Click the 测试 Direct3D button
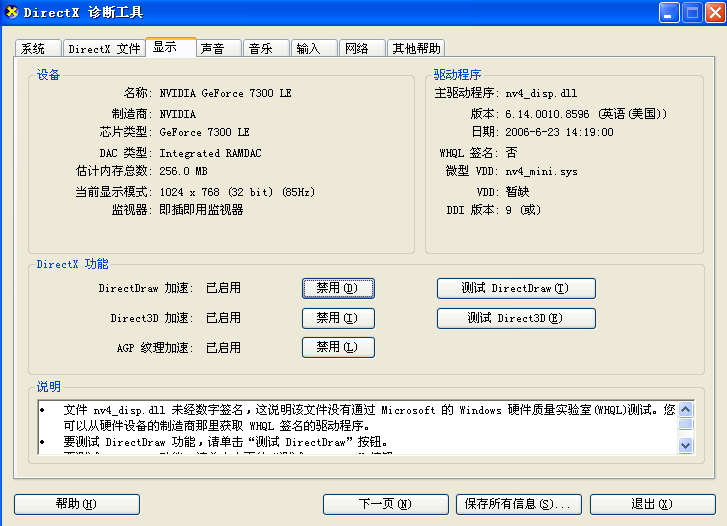 516,318
